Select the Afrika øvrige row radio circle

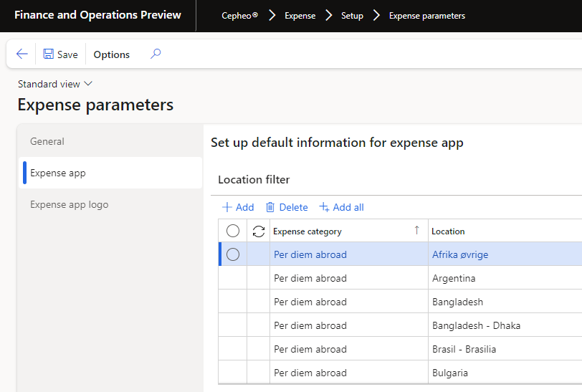[x=233, y=254]
